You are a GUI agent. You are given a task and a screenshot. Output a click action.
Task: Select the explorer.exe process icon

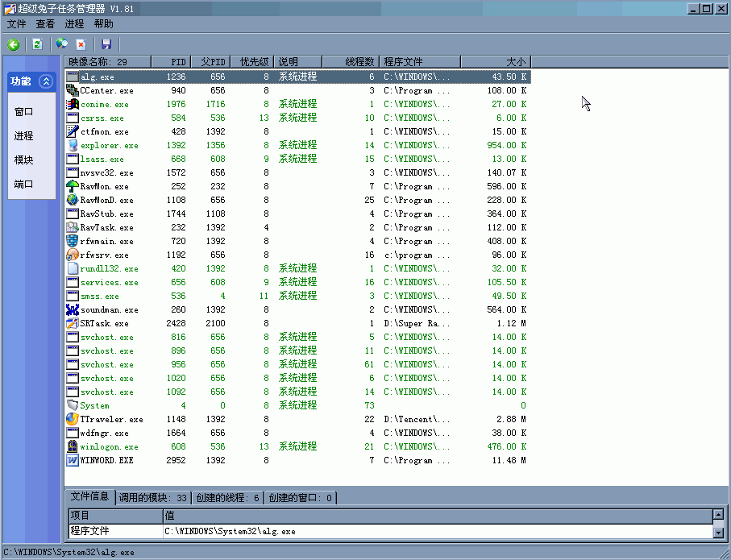(x=73, y=146)
